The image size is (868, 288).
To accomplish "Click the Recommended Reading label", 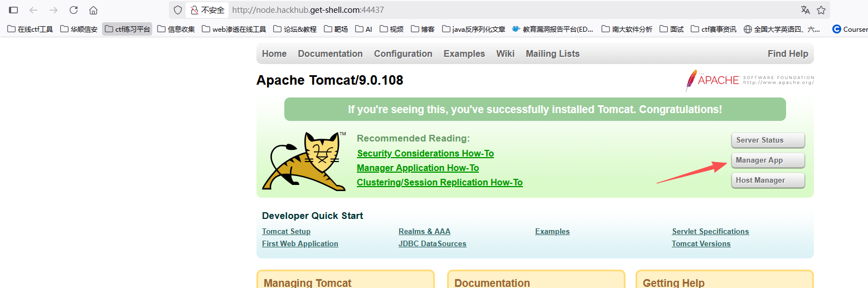I will 413,138.
